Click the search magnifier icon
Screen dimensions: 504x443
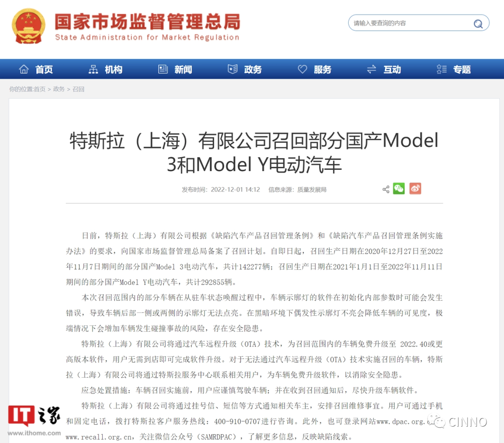point(478,23)
